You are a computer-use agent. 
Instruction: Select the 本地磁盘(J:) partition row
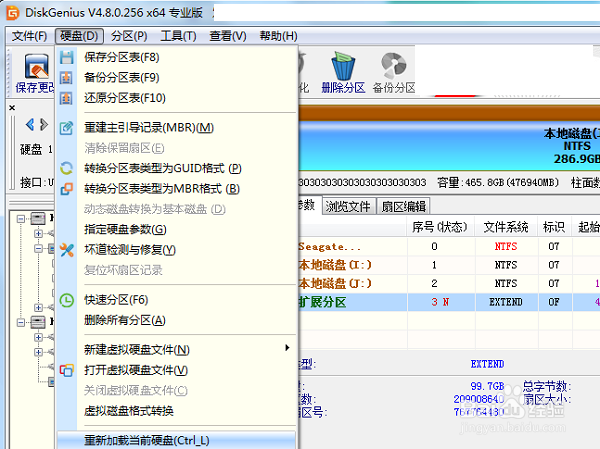449,283
